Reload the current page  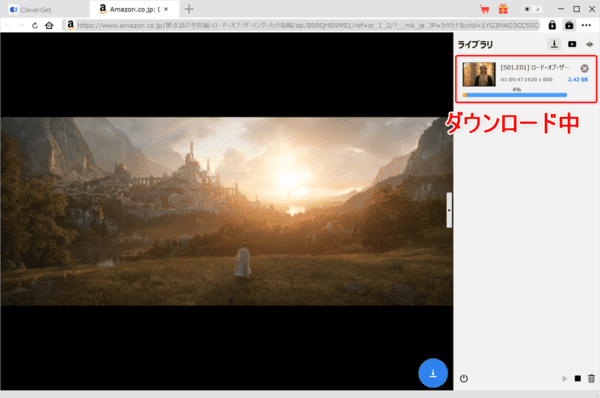tap(35, 25)
